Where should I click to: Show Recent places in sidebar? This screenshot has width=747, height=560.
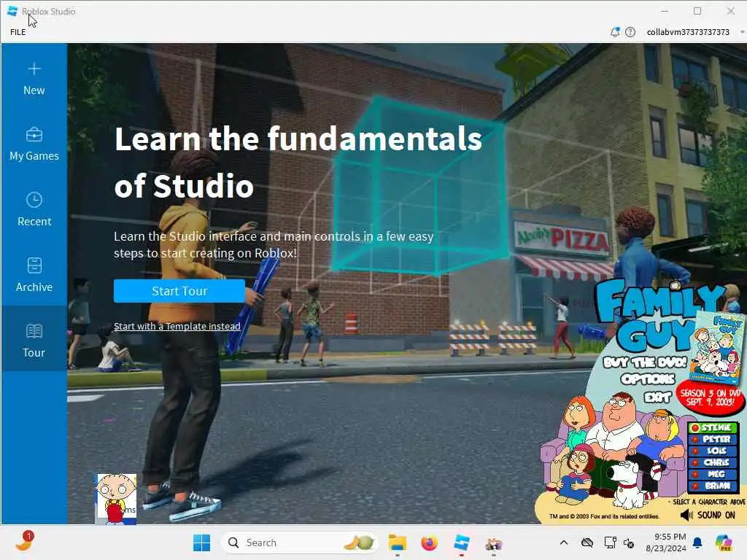coord(34,210)
